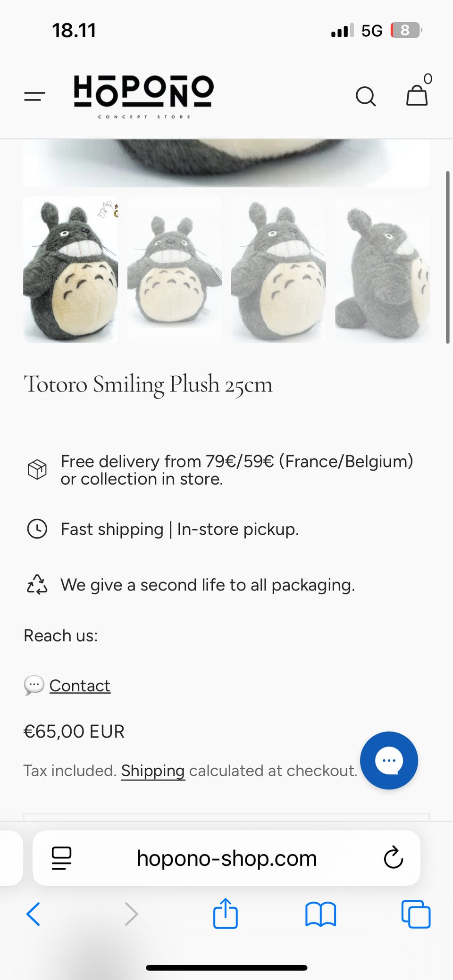Screen dimensions: 453x980
Task: Click the page scrollbar on right edge
Action: 447,257
